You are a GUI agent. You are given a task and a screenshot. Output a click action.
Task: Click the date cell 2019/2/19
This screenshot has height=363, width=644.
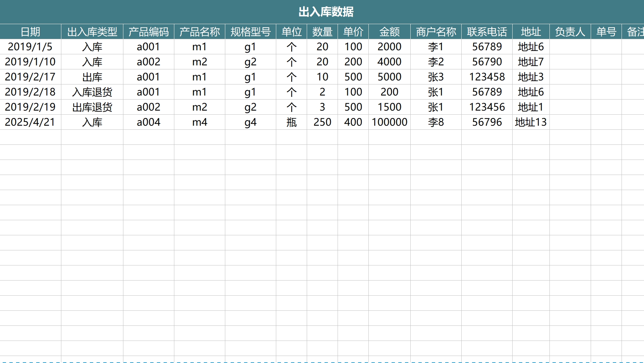31,107
